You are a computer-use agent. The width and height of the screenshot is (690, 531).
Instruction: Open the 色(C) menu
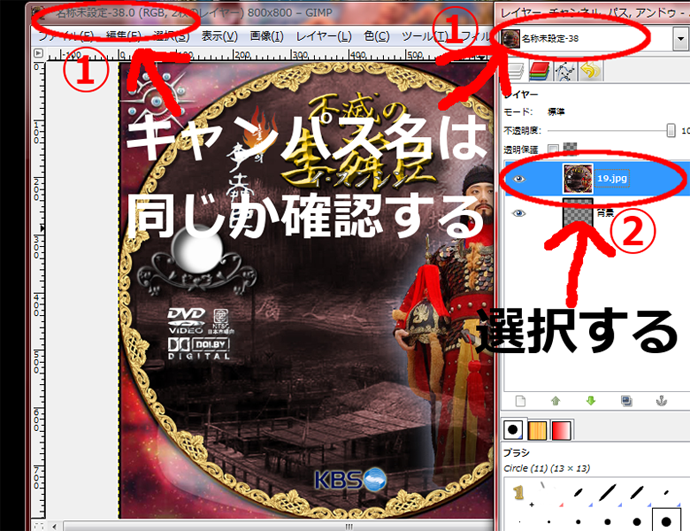[x=377, y=36]
